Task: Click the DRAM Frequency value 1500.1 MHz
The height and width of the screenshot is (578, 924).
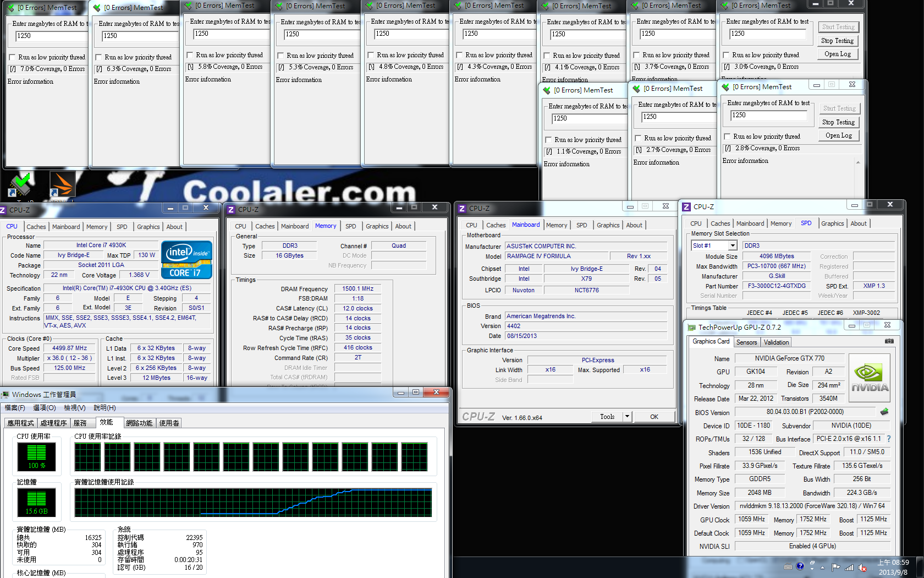Action: coord(358,288)
